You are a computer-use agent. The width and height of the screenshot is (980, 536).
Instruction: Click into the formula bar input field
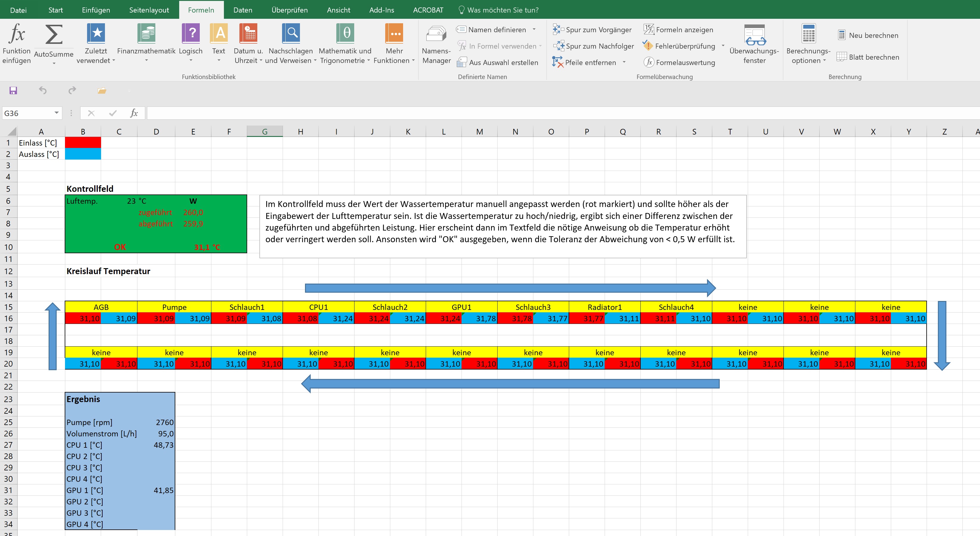532,113
